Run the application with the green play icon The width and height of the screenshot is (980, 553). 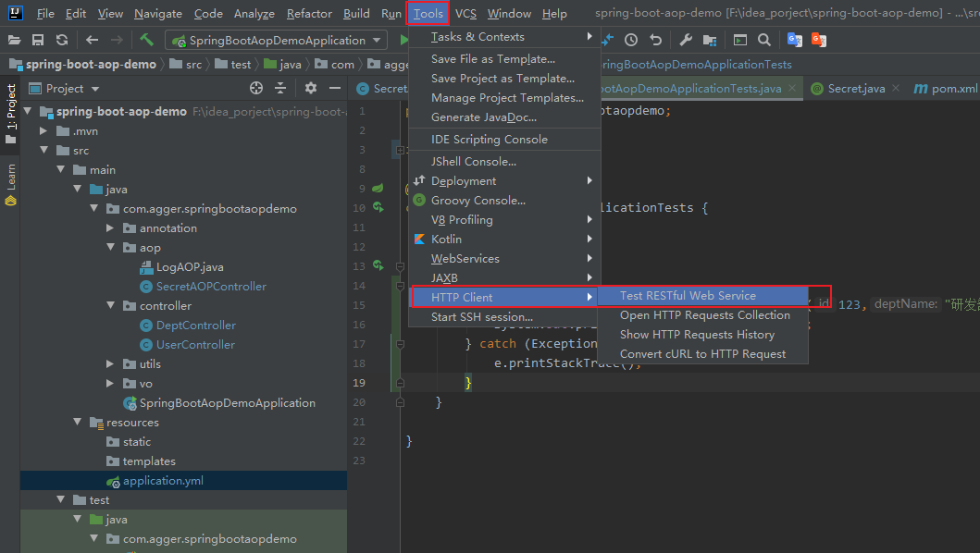(403, 40)
